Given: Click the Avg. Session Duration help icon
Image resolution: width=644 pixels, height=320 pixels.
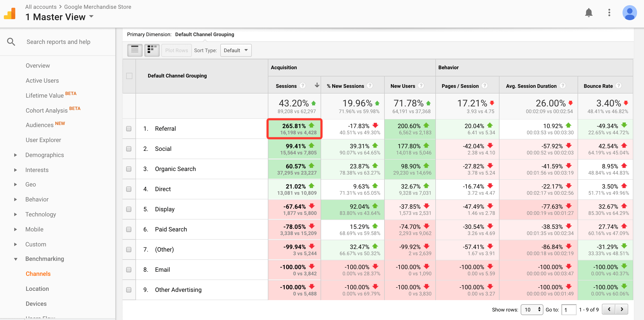Looking at the screenshot, I should click(x=563, y=85).
